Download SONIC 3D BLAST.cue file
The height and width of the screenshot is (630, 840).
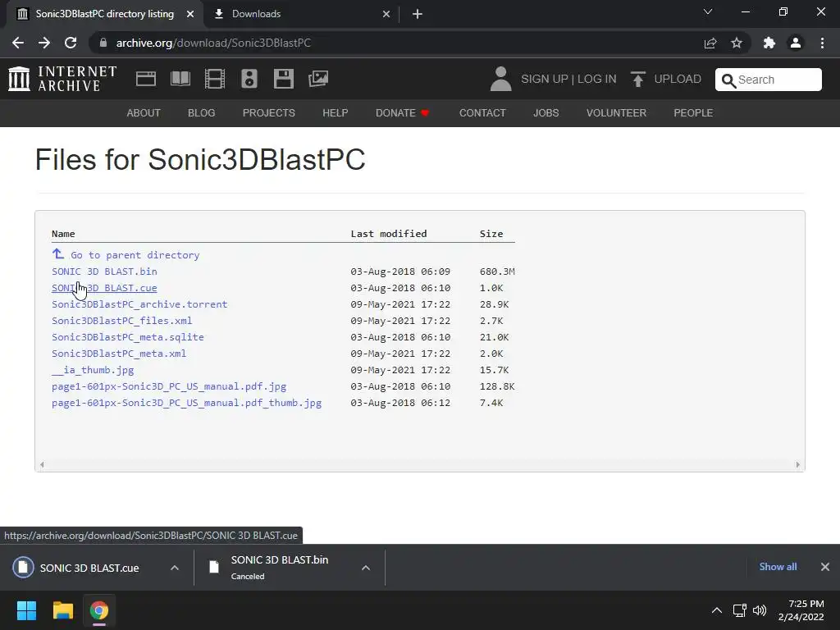104,288
